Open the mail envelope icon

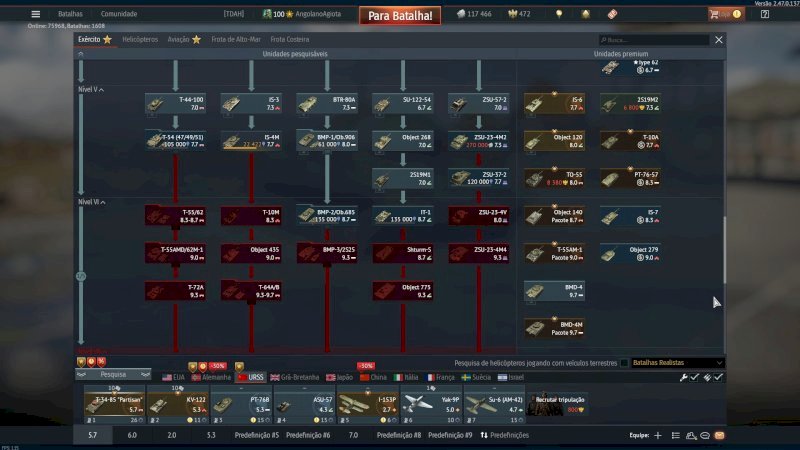[720, 436]
